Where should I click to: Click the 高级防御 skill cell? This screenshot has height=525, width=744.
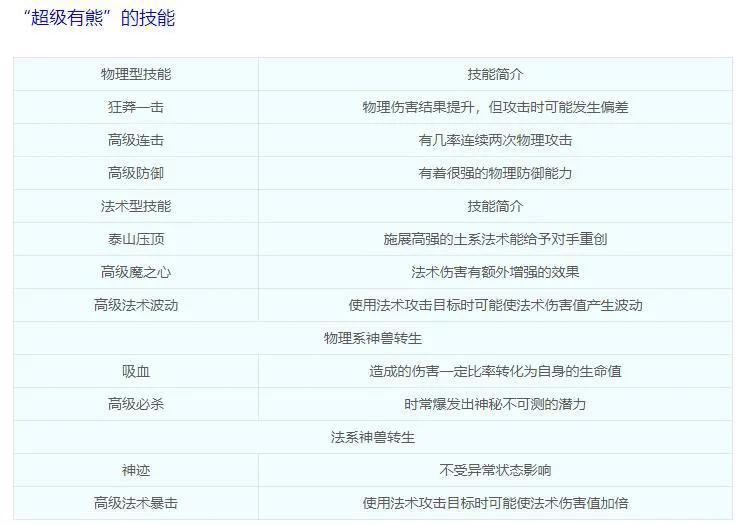click(136, 173)
